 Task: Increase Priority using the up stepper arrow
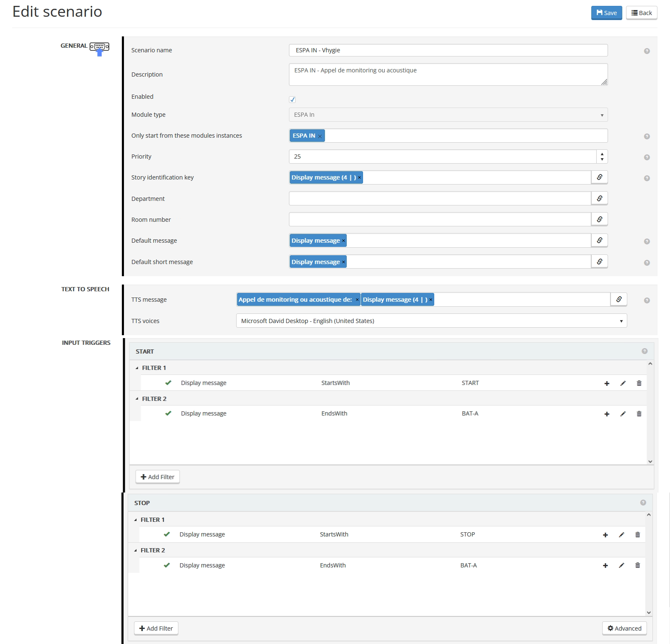tap(601, 154)
